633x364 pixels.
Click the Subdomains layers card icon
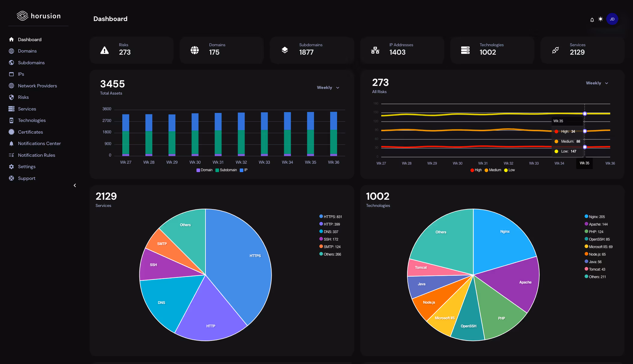click(285, 50)
